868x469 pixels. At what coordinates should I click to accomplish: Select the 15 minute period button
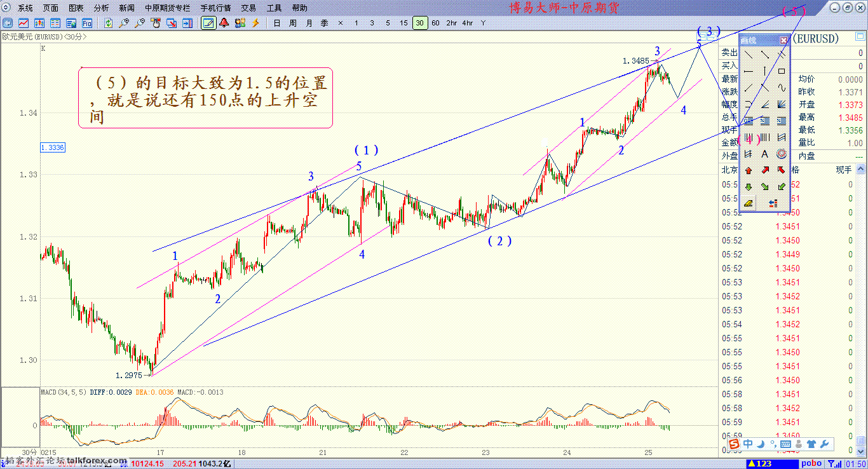point(403,23)
